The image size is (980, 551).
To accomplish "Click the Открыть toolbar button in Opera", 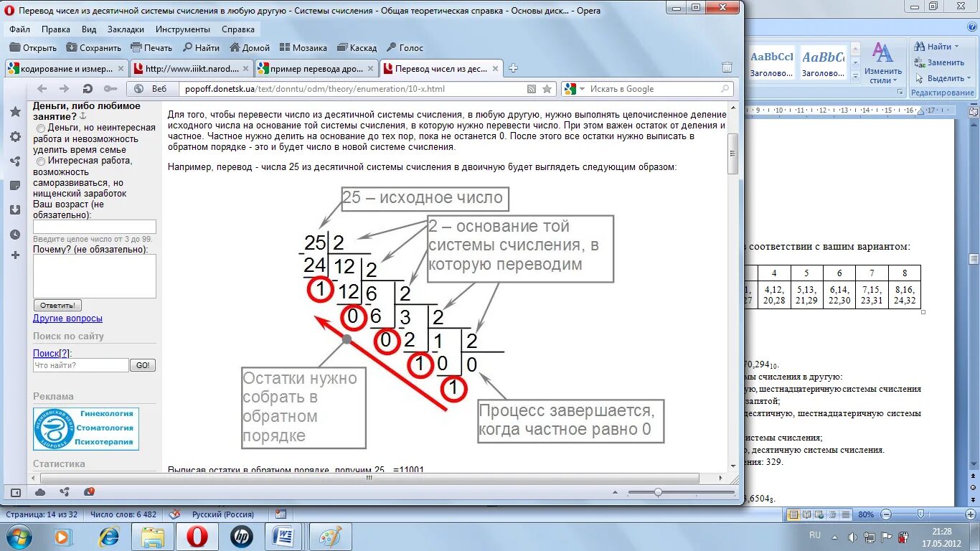I will click(33, 48).
